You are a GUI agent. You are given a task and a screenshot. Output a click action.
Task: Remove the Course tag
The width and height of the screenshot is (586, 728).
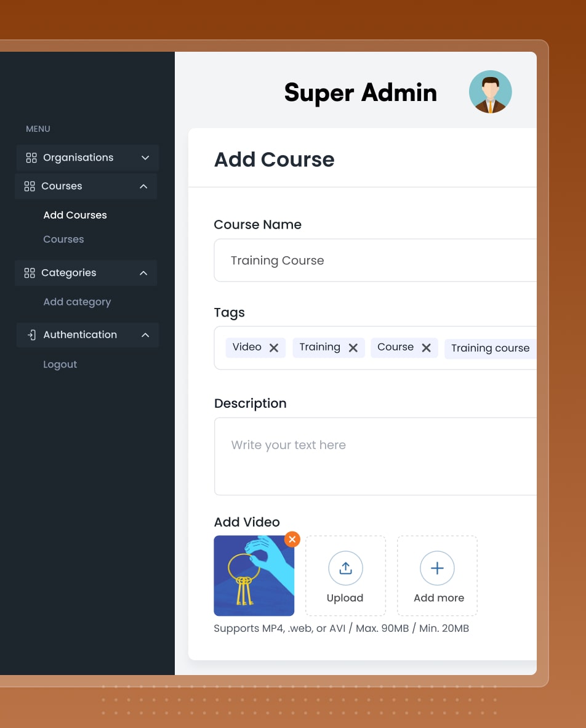(427, 348)
